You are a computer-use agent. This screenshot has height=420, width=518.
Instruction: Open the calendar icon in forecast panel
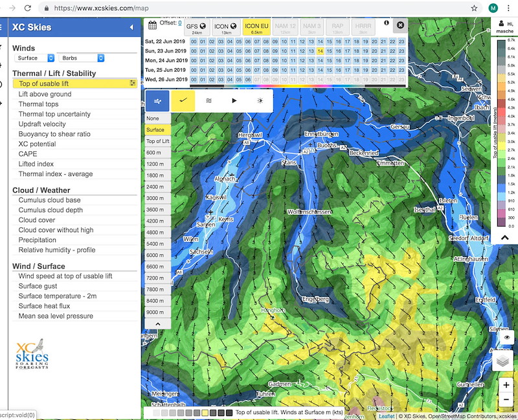coord(152,25)
